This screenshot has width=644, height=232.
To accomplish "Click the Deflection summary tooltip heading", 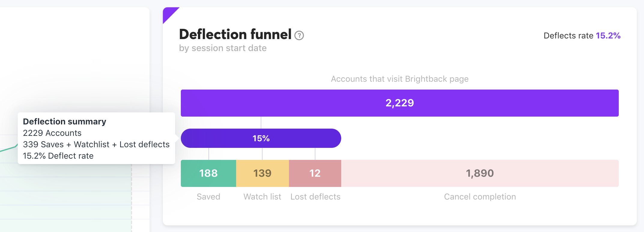I will click(65, 121).
